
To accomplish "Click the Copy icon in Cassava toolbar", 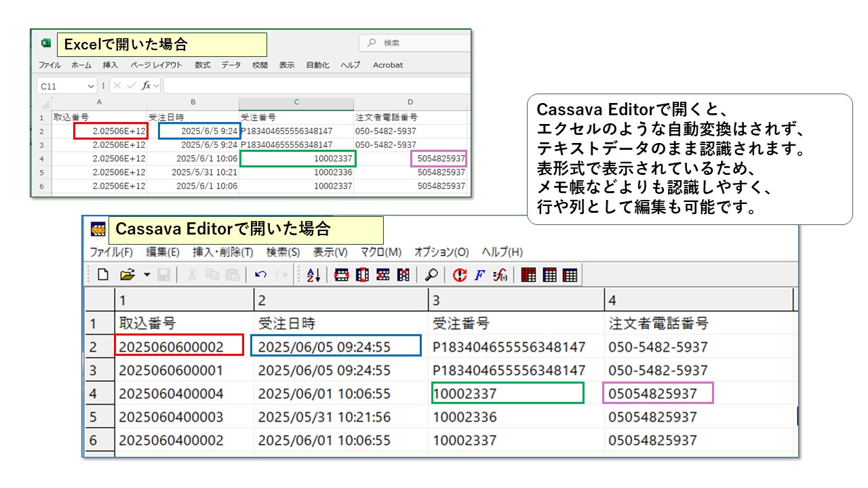I will (x=212, y=275).
